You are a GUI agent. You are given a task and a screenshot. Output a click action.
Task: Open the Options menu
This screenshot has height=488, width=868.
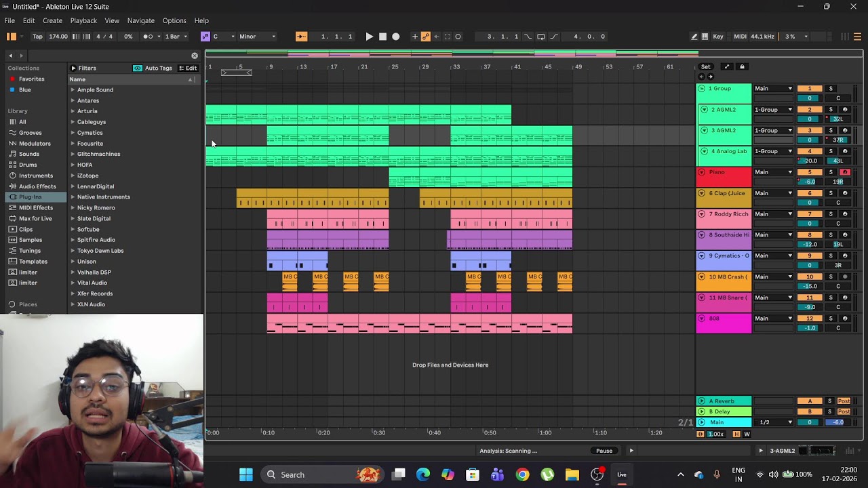(x=174, y=20)
